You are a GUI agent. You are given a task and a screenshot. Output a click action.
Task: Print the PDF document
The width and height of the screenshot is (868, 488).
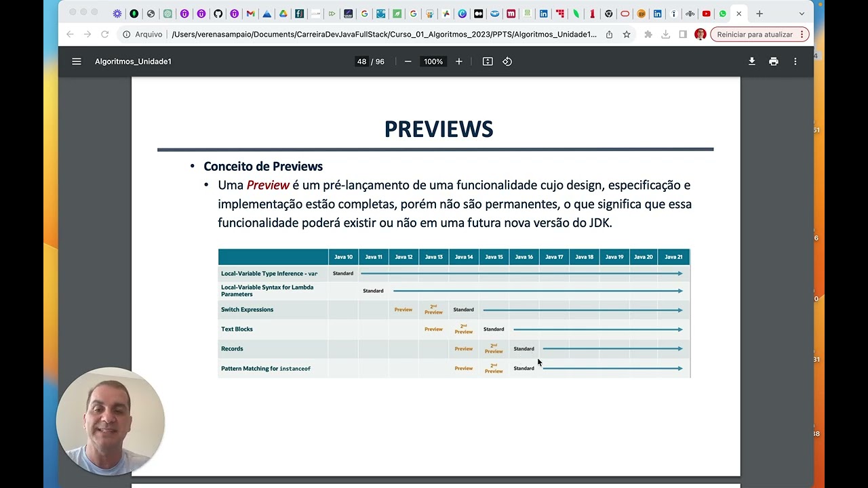[774, 62]
